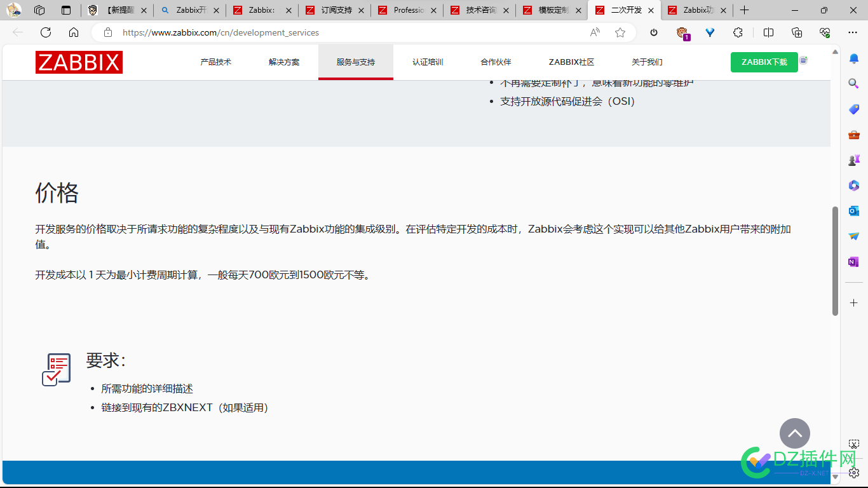Open the browser Settings and more menu
868x488 pixels.
[x=853, y=32]
